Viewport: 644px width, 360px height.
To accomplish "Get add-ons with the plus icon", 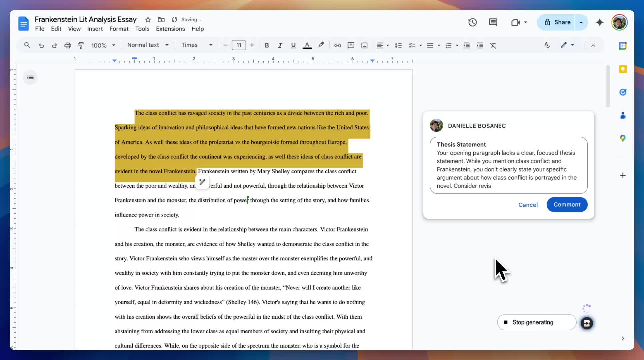I will coord(623,175).
